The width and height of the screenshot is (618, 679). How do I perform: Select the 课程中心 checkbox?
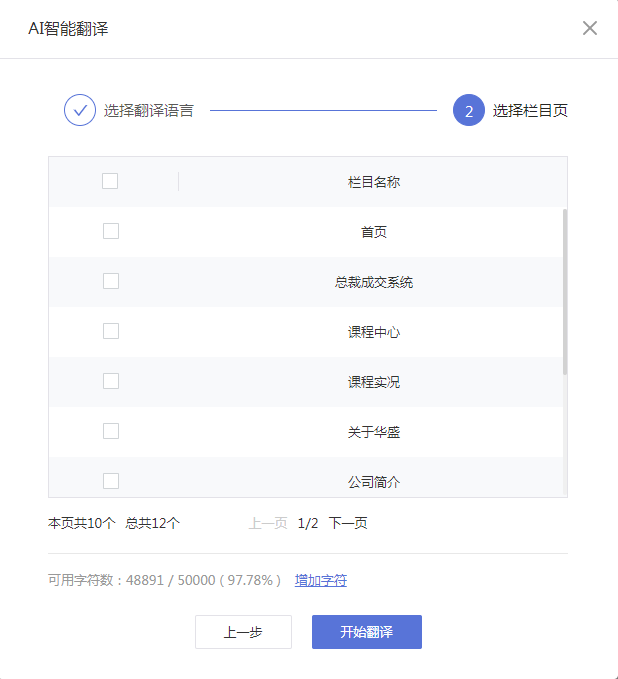pyautogui.click(x=111, y=331)
